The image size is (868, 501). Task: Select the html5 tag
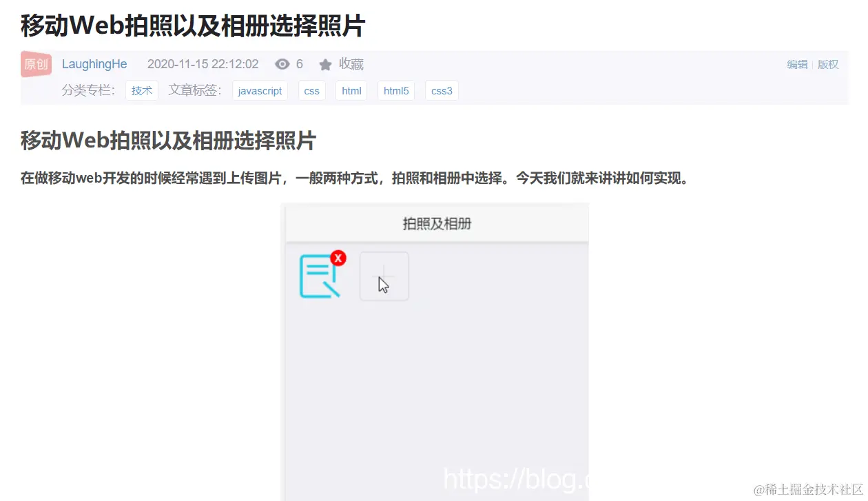396,90
